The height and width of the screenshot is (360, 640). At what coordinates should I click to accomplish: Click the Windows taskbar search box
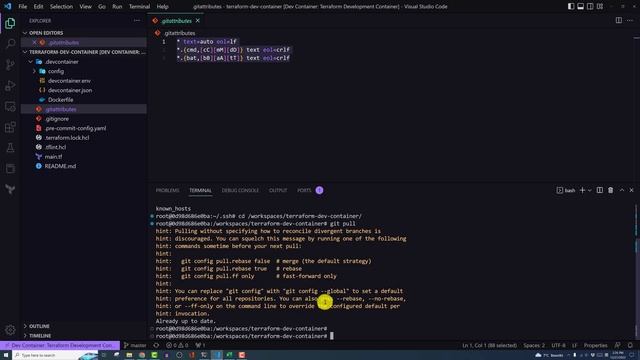click(x=55, y=355)
